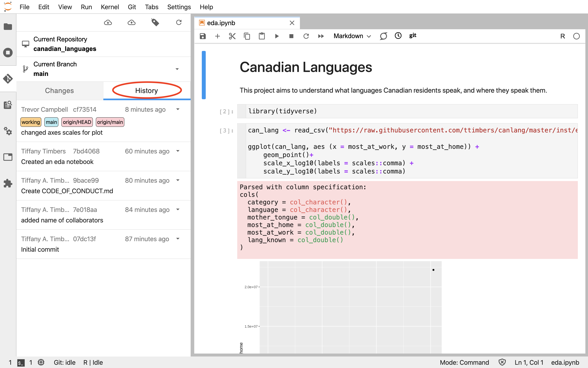Image resolution: width=588 pixels, height=368 pixels.
Task: Open the cell type Markdown dropdown
Action: [x=352, y=36]
